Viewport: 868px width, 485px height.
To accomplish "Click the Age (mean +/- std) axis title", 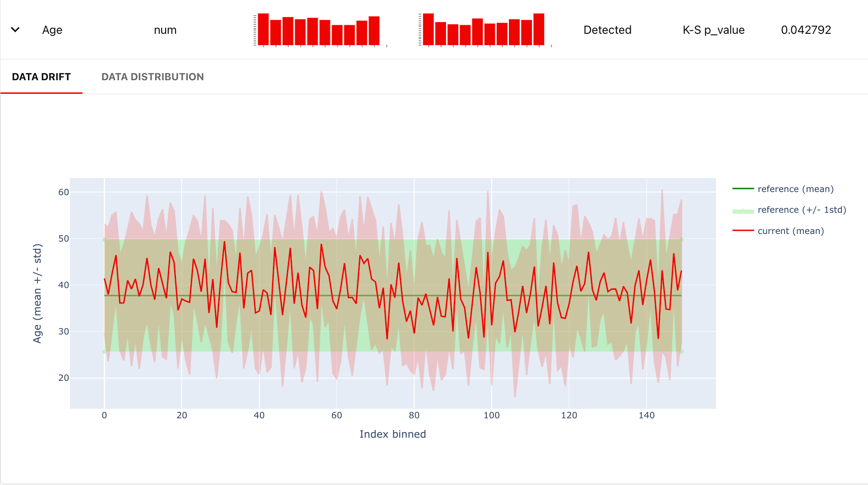I will point(37,293).
